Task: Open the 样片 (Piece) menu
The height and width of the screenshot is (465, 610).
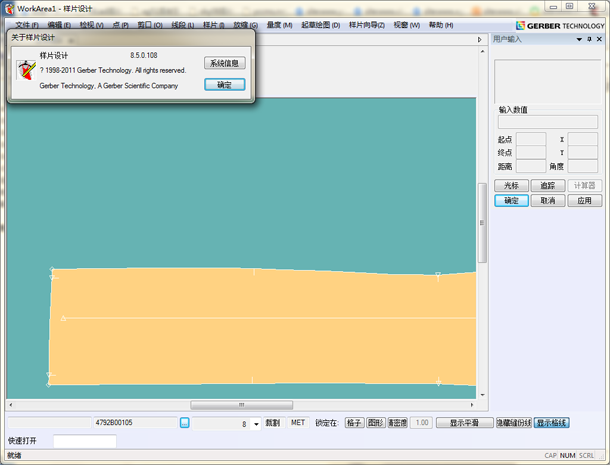Action: pyautogui.click(x=214, y=25)
